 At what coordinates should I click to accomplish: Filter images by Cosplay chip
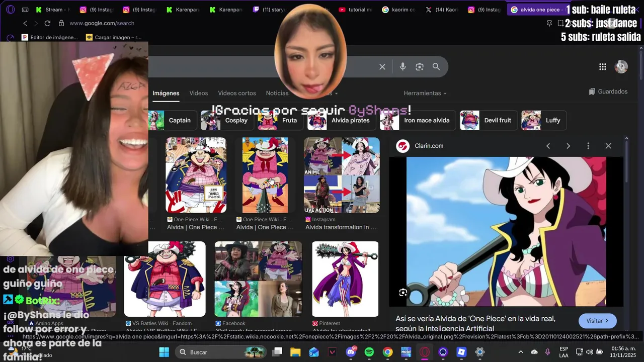point(227,120)
